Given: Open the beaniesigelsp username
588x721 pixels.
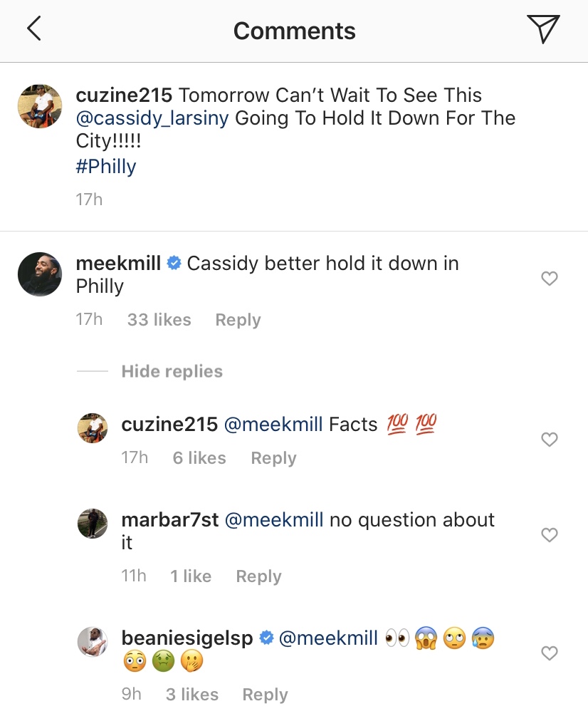Looking at the screenshot, I should pos(187,638).
